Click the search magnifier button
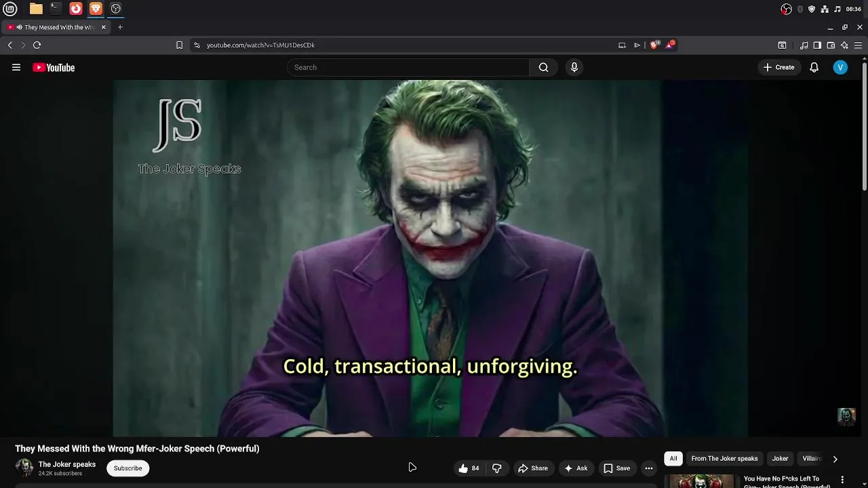The height and width of the screenshot is (488, 868). click(x=543, y=67)
